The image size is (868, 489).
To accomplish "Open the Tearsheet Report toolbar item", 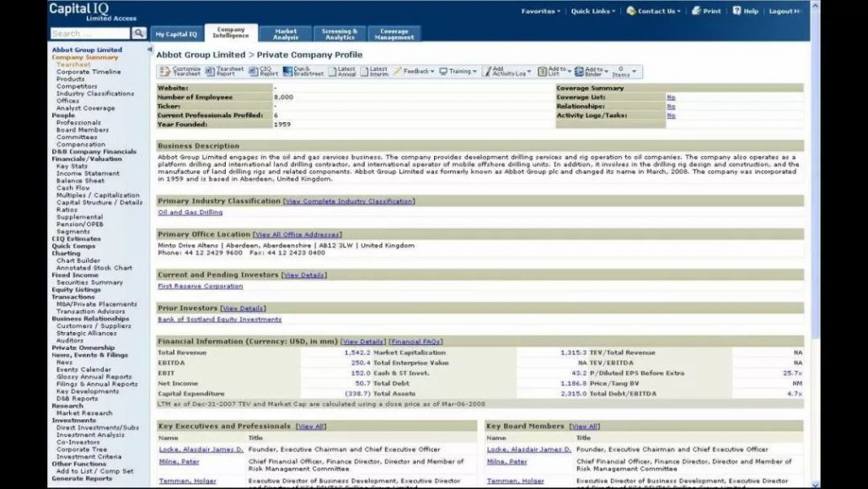I will [225, 72].
